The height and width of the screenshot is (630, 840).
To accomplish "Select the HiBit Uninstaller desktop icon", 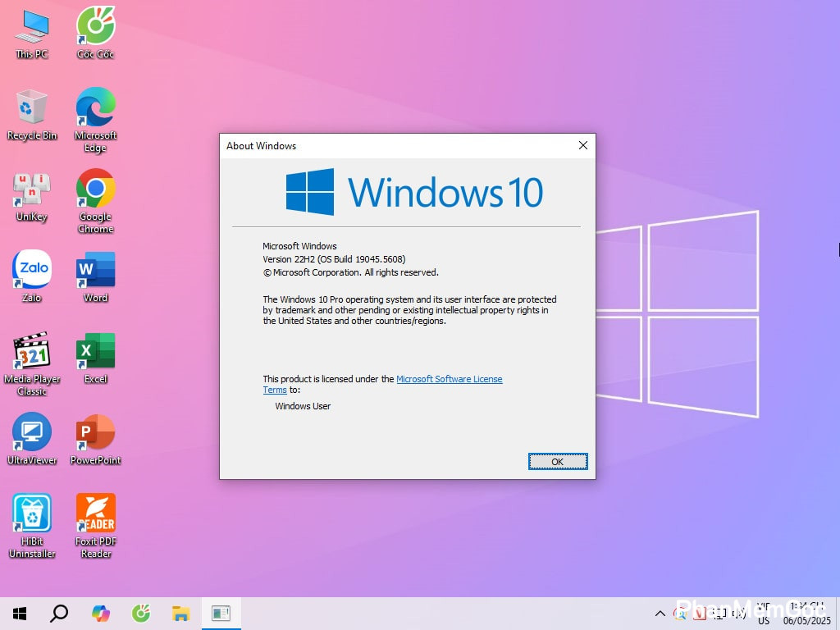I will (32, 514).
